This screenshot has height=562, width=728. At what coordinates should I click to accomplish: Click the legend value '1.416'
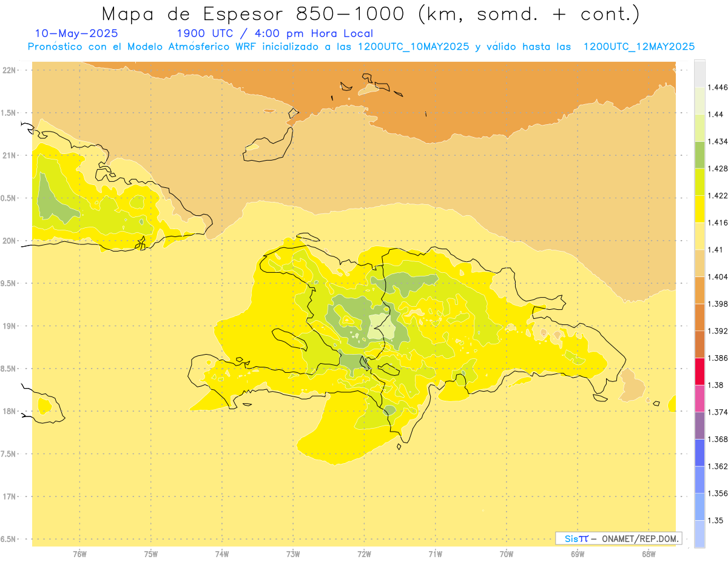pyautogui.click(x=719, y=222)
